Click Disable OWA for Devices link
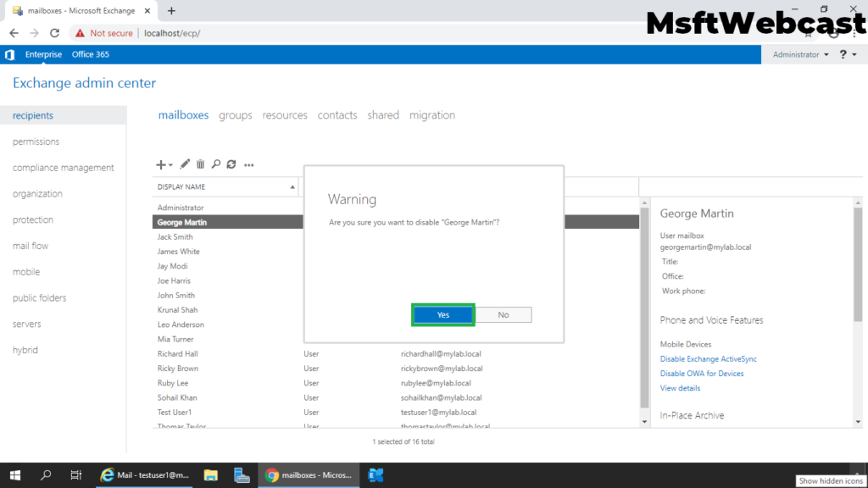Viewport: 868px width, 488px height. 701,374
